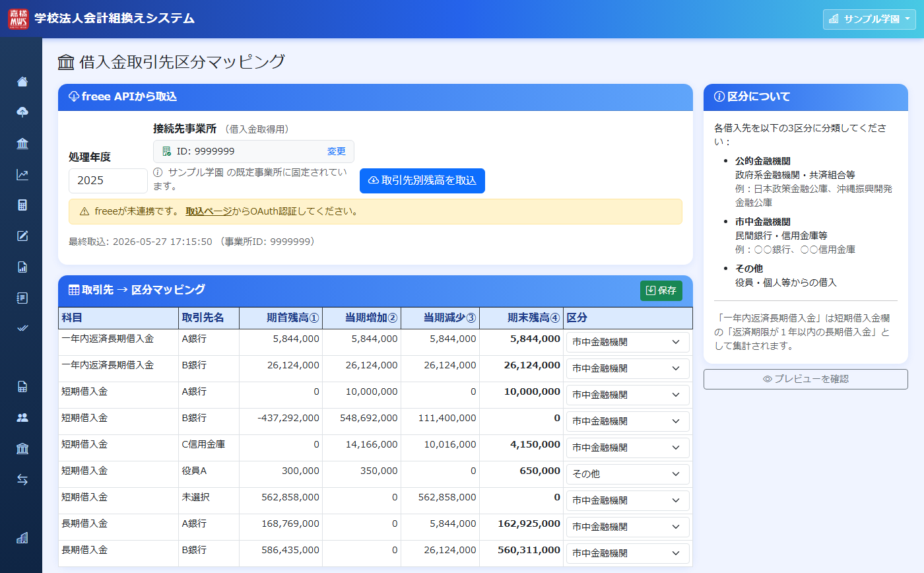The height and width of the screenshot is (573, 924).
Task: Click the 548,692,000 cell
Action: tap(362, 421)
